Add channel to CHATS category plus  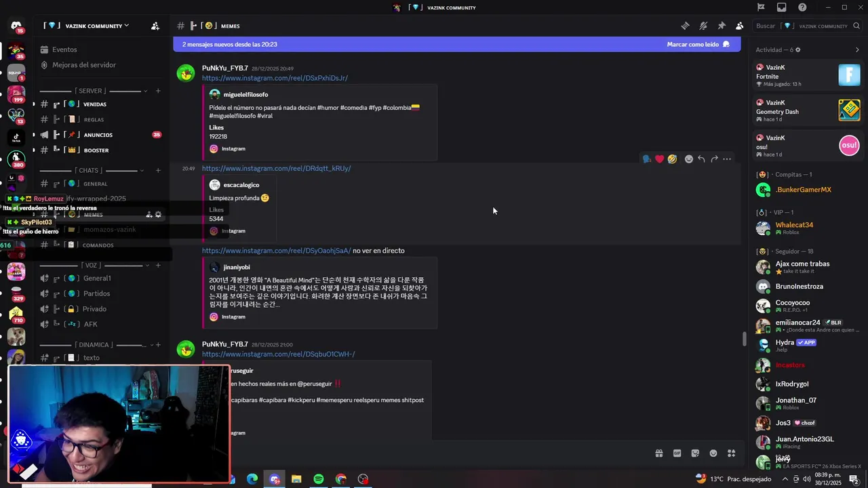[158, 170]
